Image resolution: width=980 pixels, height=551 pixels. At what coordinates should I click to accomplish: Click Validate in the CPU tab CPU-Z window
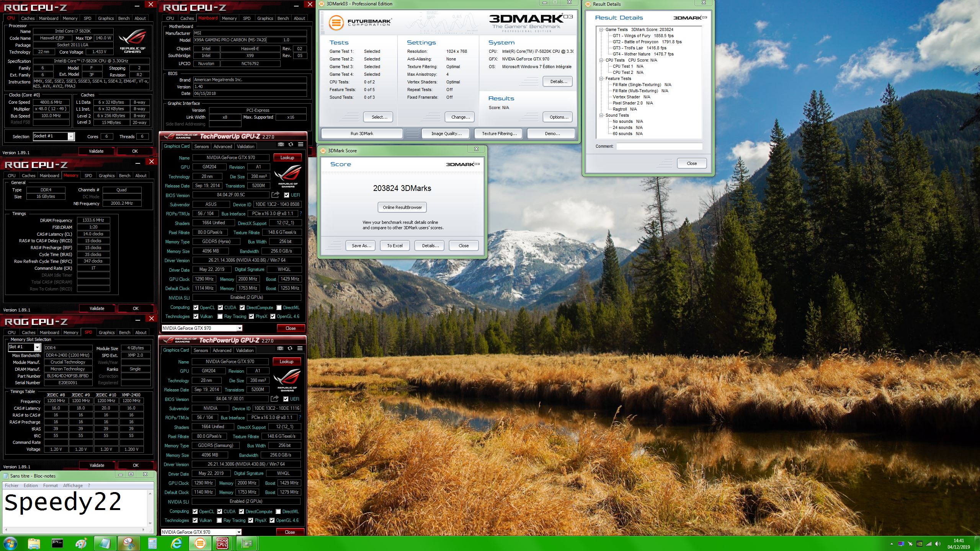96,151
